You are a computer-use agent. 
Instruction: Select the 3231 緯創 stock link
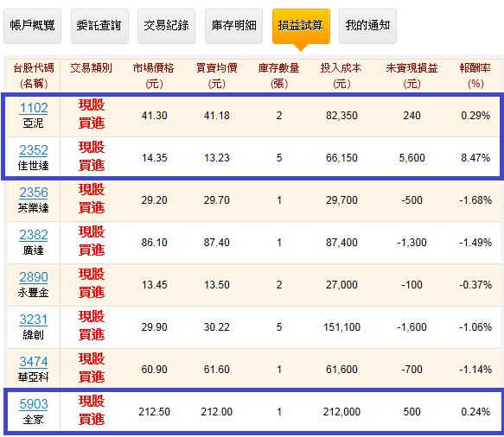[x=34, y=320]
